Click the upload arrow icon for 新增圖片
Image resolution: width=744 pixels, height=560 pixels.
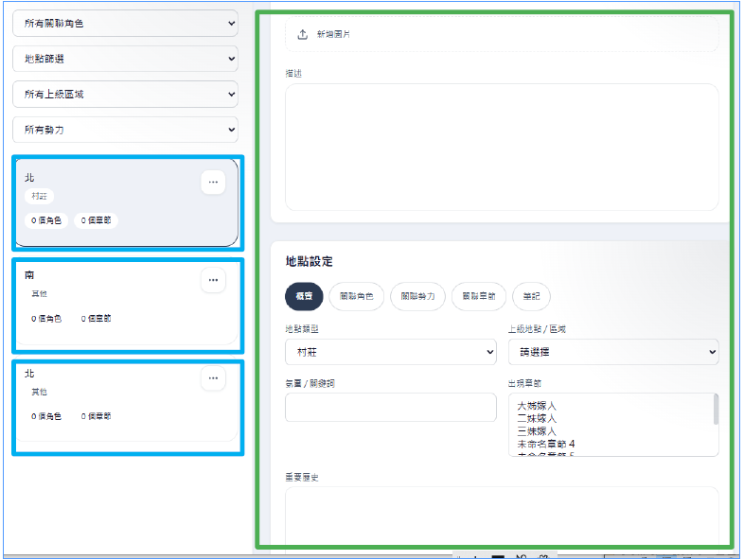pos(302,34)
